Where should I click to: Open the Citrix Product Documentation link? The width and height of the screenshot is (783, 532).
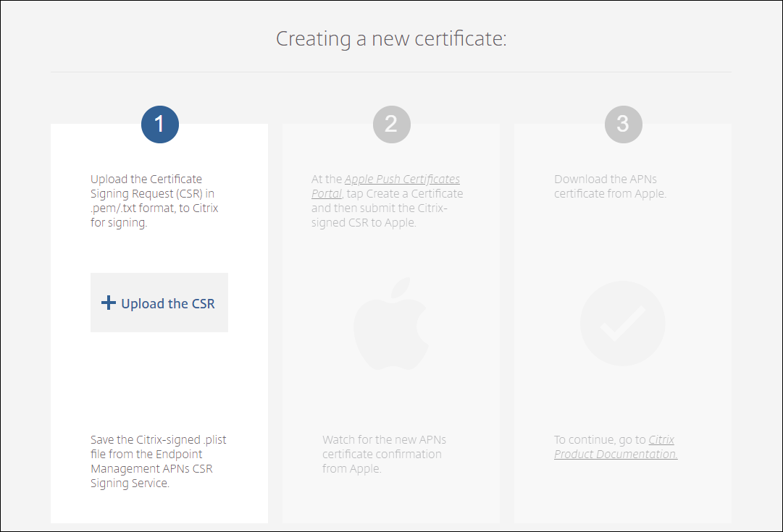point(616,447)
